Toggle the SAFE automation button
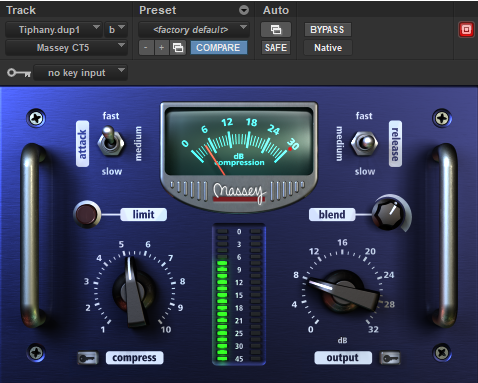The height and width of the screenshot is (383, 478). coord(276,48)
